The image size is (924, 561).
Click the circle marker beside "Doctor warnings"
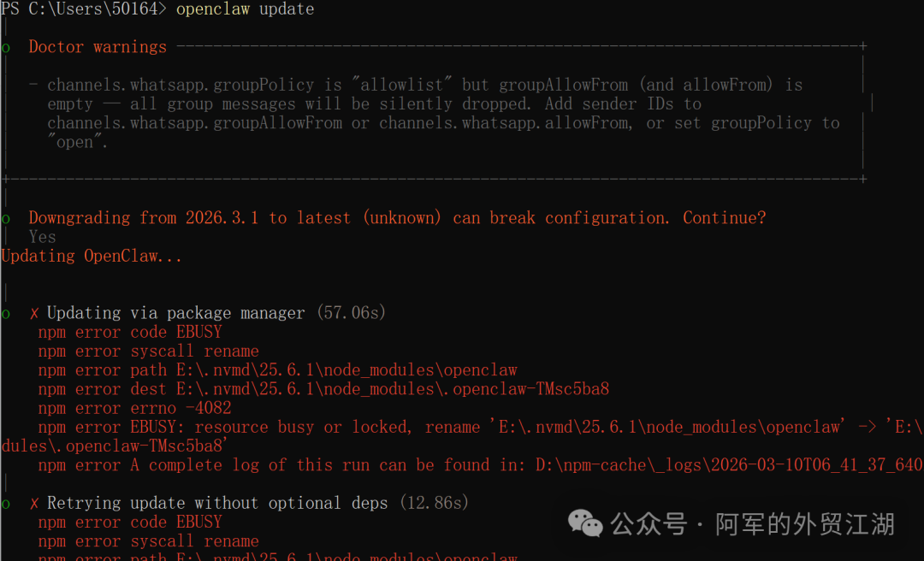coord(6,47)
